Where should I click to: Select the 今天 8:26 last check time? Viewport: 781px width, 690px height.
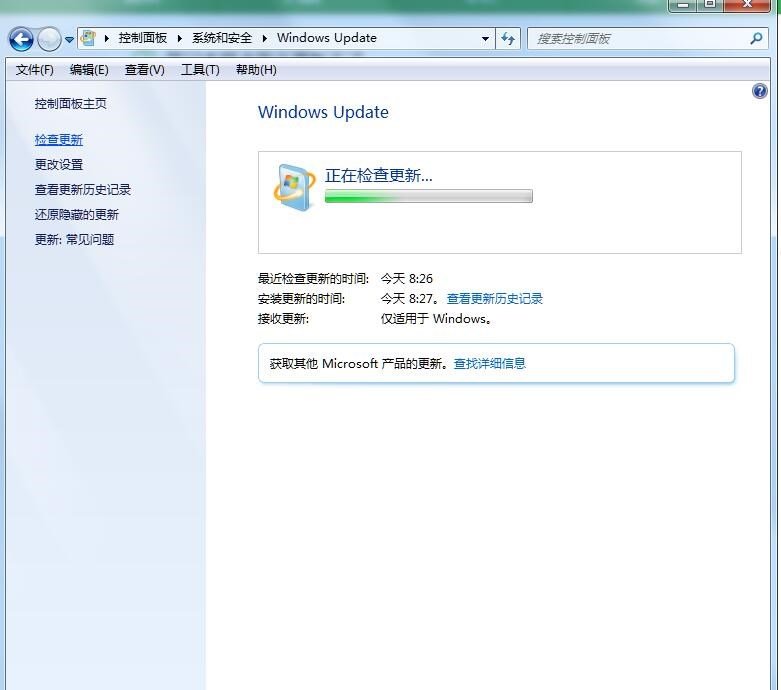(407, 278)
